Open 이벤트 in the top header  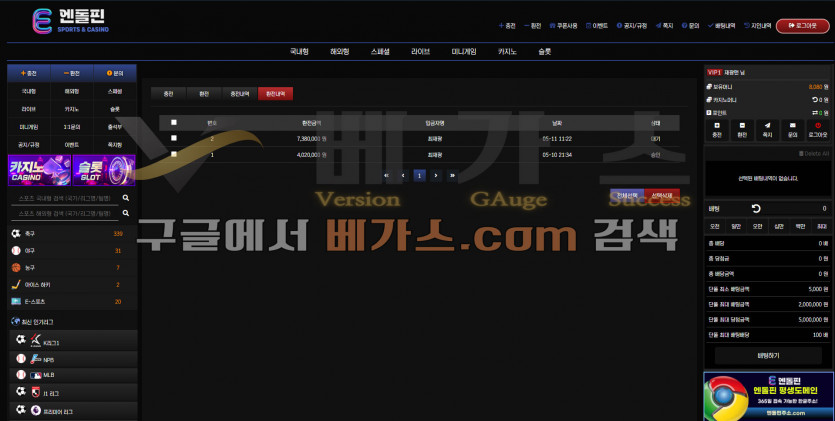[x=597, y=26]
